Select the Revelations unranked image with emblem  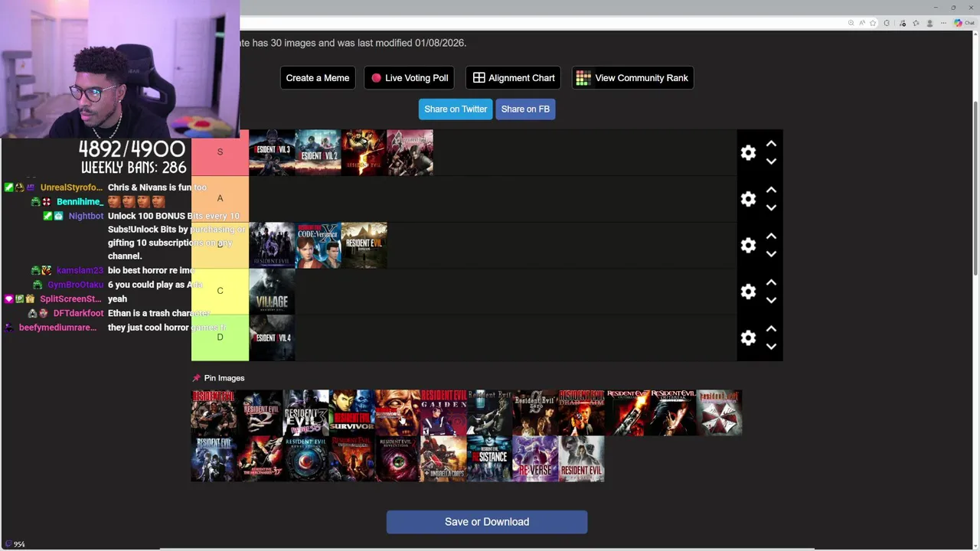pos(305,458)
